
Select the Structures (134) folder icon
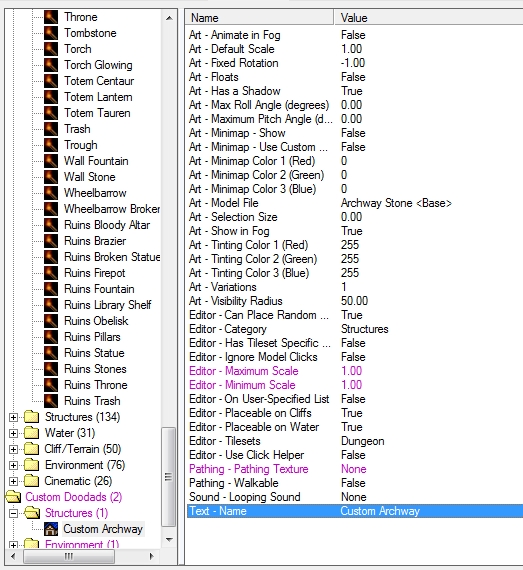(x=31, y=417)
